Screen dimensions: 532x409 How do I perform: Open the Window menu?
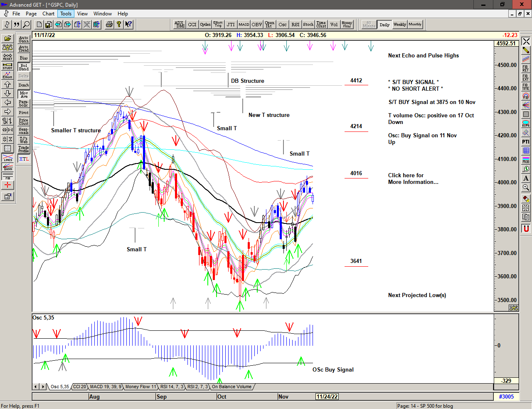pos(102,14)
